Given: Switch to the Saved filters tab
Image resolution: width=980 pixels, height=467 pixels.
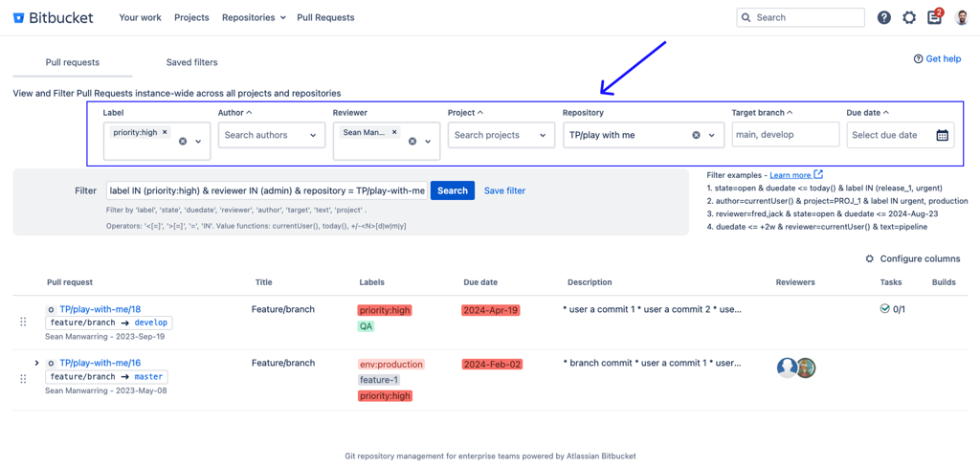Looking at the screenshot, I should coord(191,62).
